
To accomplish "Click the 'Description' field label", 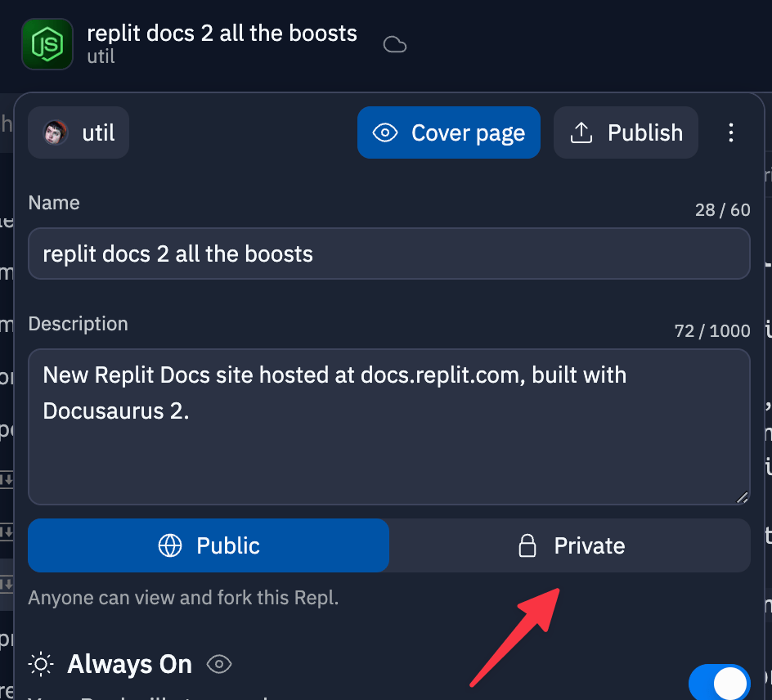I will click(x=78, y=324).
